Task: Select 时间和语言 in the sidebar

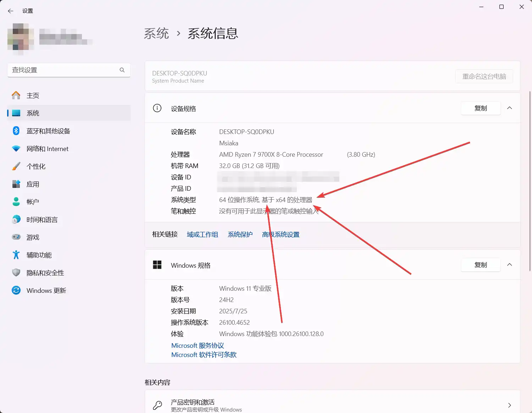Action: pyautogui.click(x=69, y=219)
